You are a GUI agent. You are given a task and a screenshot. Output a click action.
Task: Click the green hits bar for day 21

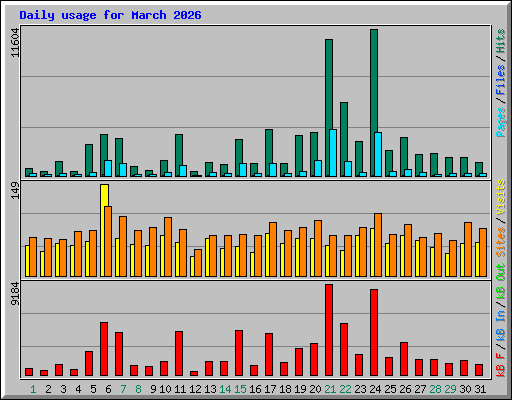click(329, 108)
